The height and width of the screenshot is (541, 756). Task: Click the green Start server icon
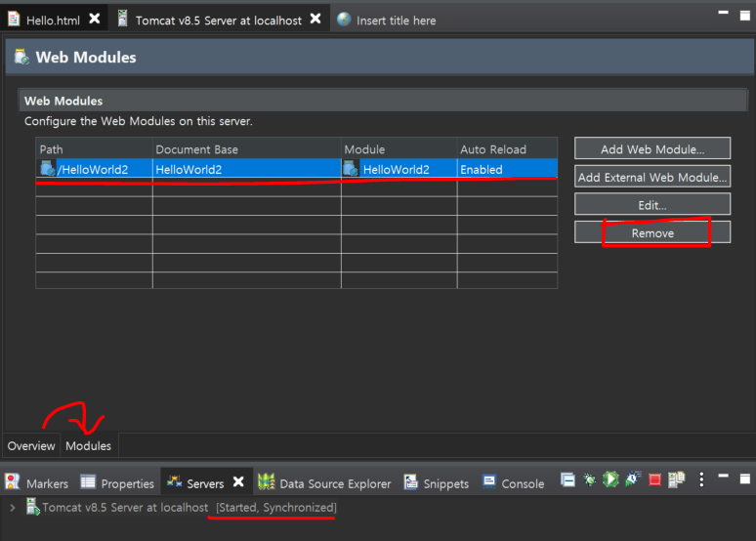tap(610, 479)
